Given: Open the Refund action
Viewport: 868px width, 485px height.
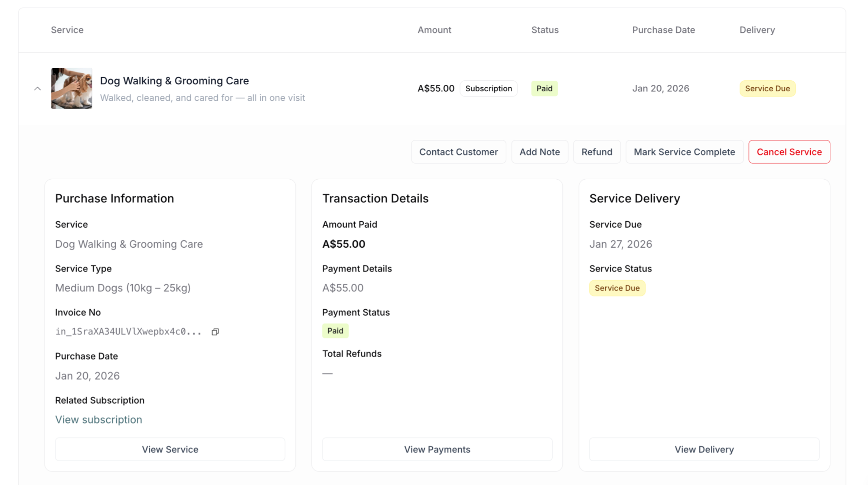Looking at the screenshot, I should 597,152.
